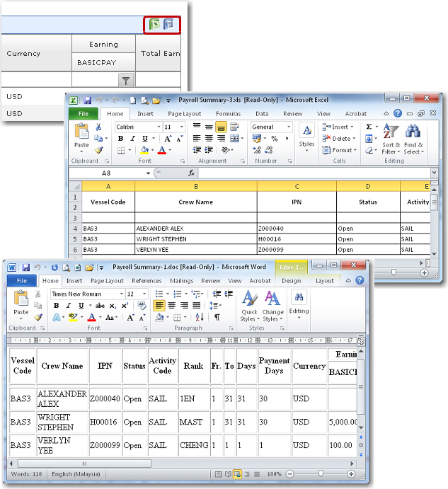Open Word Quick Styles gallery

250,306
